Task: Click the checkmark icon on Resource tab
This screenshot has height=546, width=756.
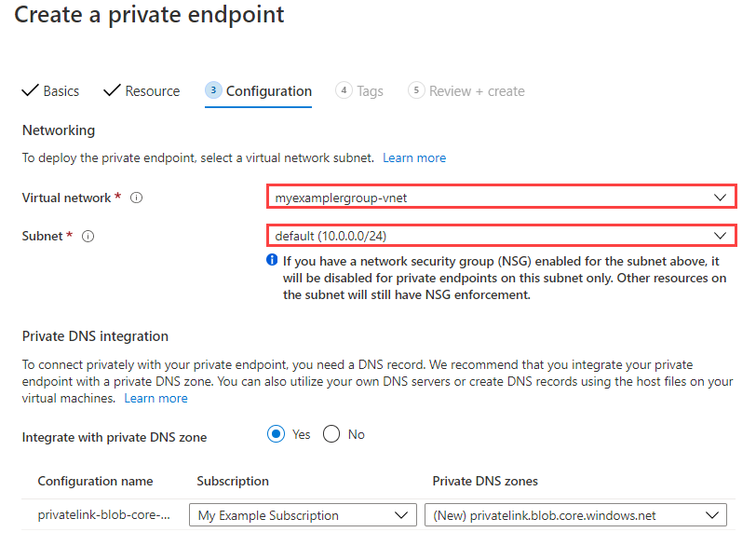Action: click(114, 90)
